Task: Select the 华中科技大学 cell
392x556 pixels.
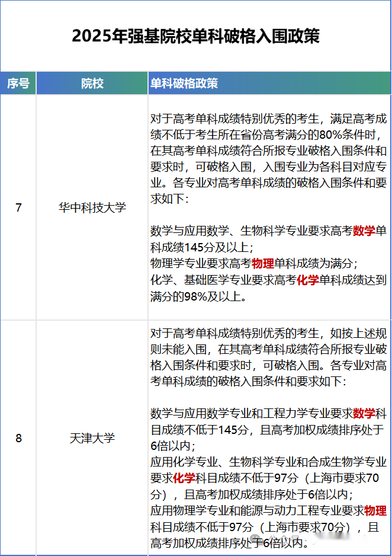Action: pyautogui.click(x=92, y=207)
